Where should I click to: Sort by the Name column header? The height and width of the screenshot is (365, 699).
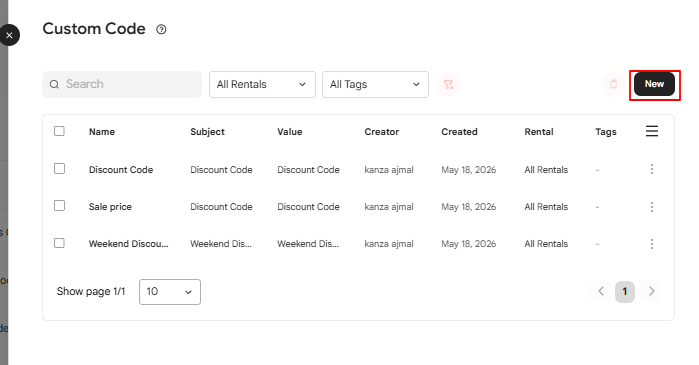point(102,132)
